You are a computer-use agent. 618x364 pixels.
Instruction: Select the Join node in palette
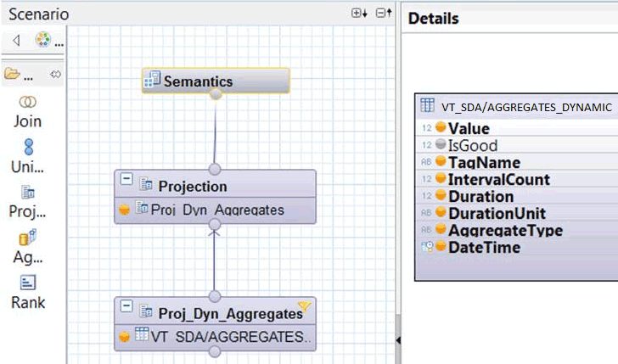click(x=27, y=110)
